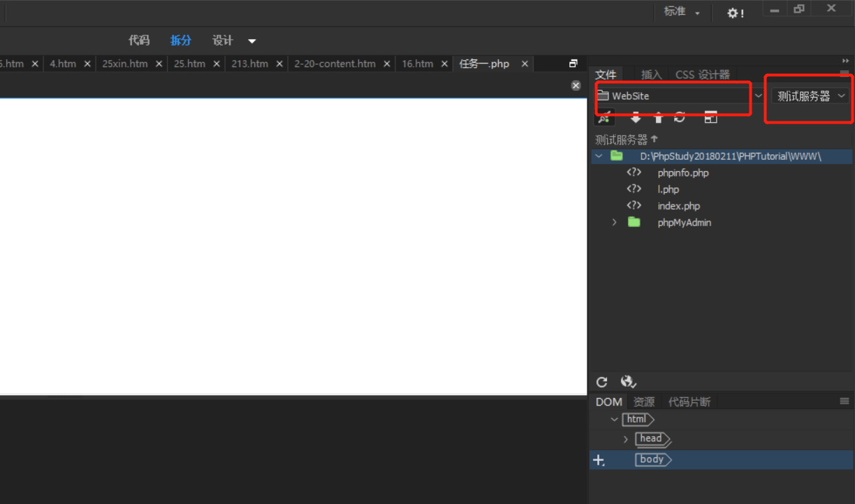Sort by the 测试服务器 column header
This screenshot has height=504, width=855.
[x=627, y=140]
